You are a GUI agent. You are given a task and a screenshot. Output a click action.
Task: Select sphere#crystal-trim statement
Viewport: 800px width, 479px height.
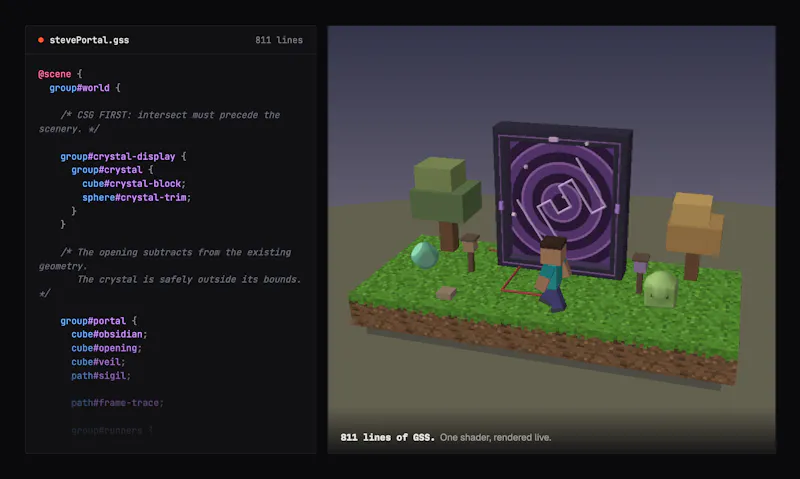137,197
